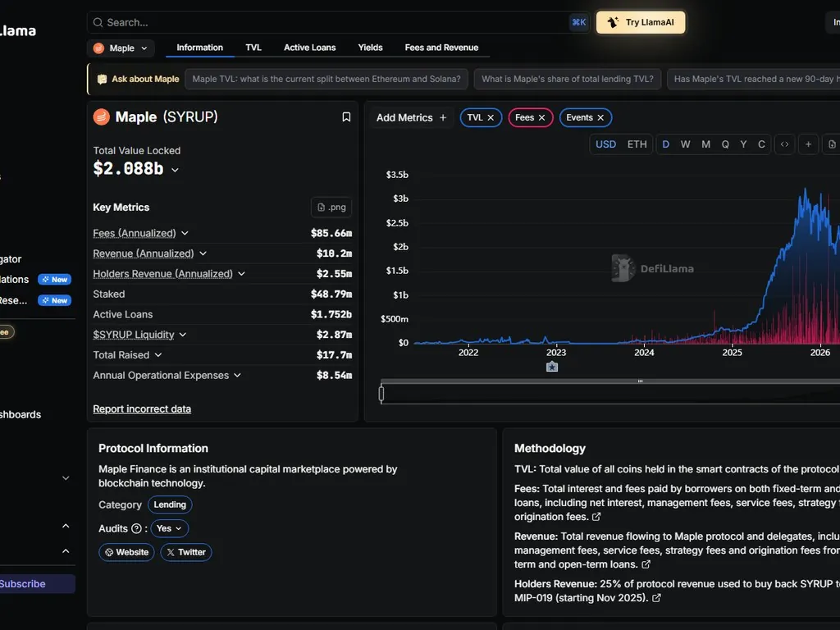
Task: Remove the Fees metric chip
Action: (541, 118)
